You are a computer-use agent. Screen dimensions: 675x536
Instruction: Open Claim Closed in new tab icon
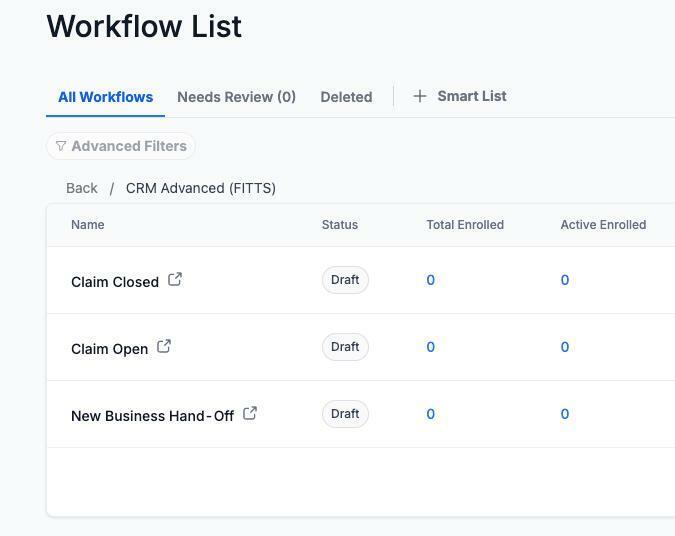click(x=175, y=279)
